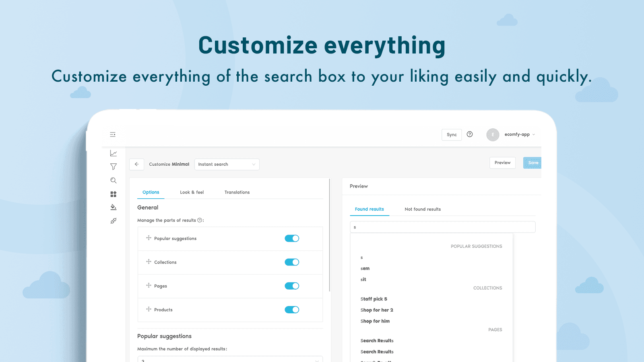Select the paint fill icon in sidebar
Image resolution: width=644 pixels, height=362 pixels.
pyautogui.click(x=113, y=207)
